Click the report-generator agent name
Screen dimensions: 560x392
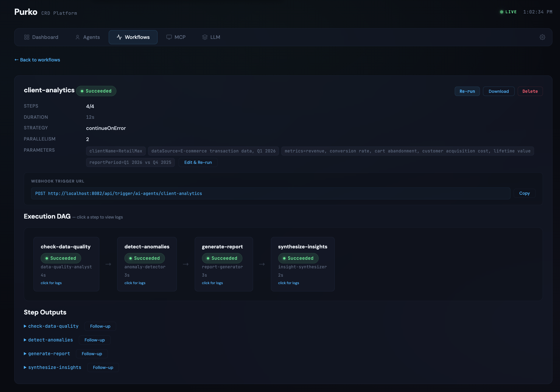(x=222, y=267)
